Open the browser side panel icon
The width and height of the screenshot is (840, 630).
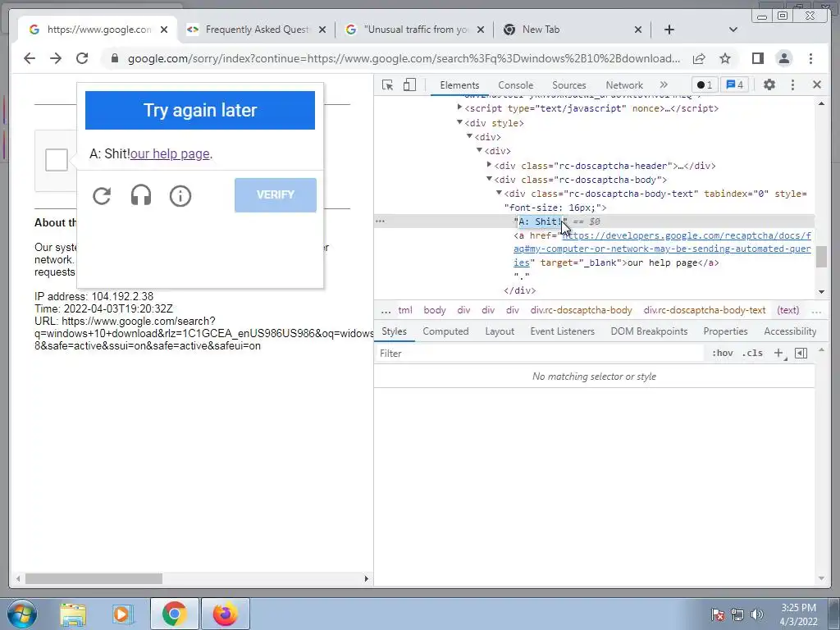pyautogui.click(x=757, y=58)
